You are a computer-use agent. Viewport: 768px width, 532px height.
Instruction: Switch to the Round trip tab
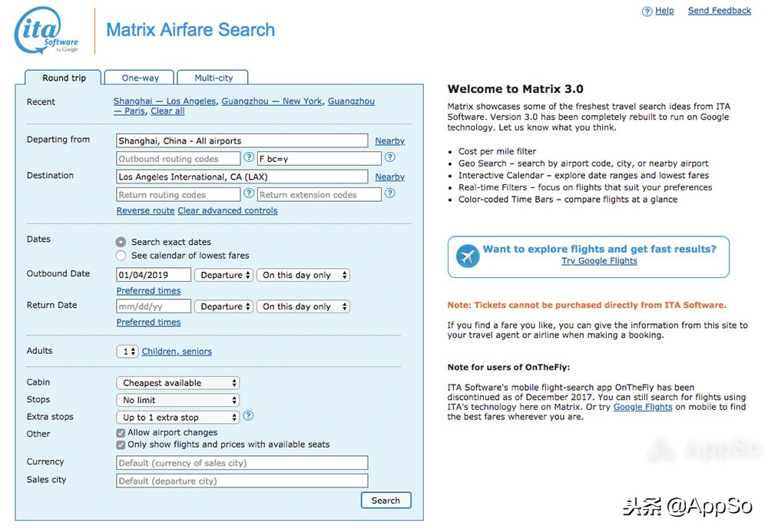tap(63, 78)
